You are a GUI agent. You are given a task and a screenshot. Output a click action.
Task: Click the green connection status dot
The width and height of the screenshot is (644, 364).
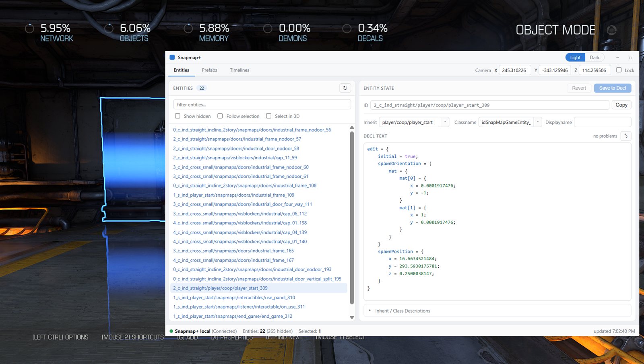171,331
